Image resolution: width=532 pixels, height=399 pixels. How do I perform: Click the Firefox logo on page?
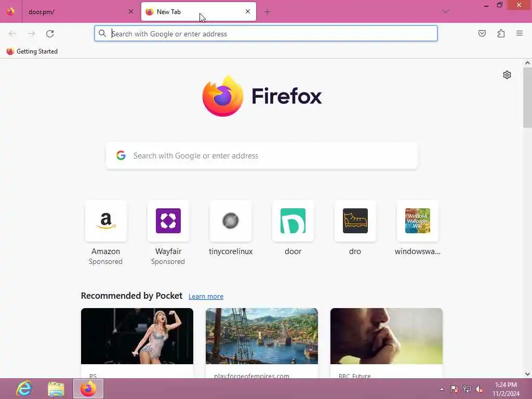click(262, 96)
